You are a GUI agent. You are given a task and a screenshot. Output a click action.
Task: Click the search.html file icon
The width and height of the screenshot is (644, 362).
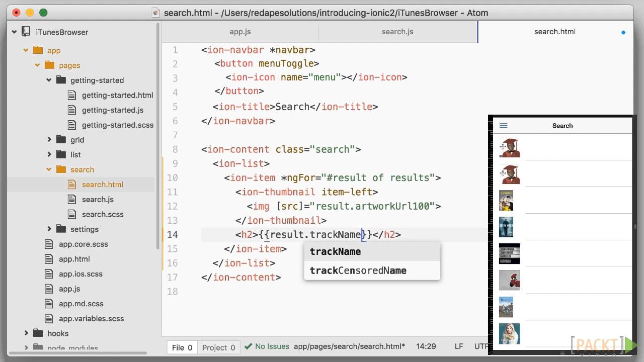coord(72,184)
